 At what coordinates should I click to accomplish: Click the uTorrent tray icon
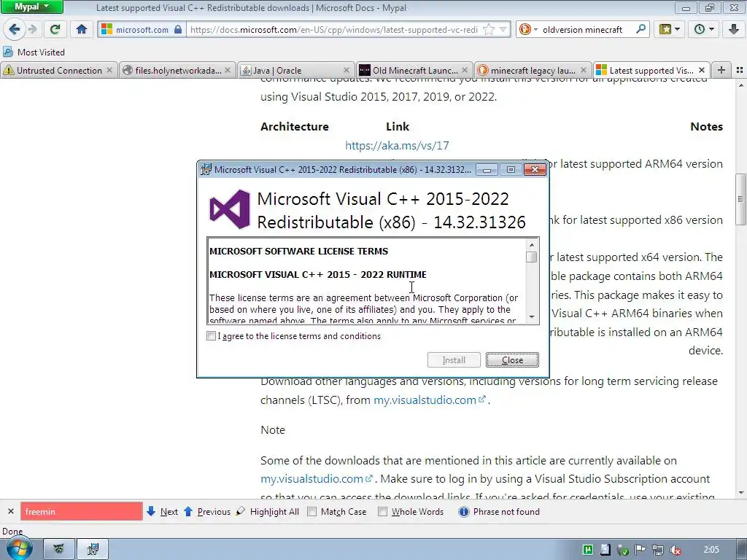589,550
